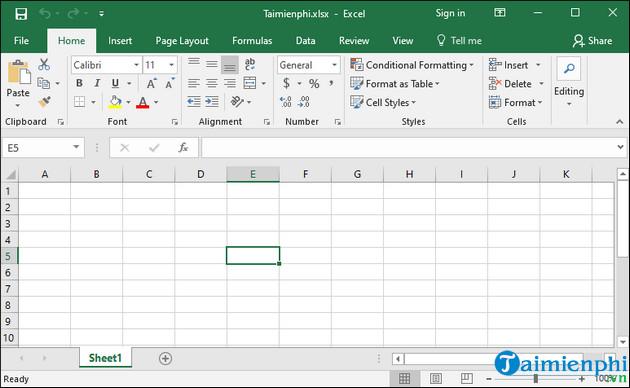Center text horizontally
This screenshot has height=388, width=630.
[x=212, y=83]
